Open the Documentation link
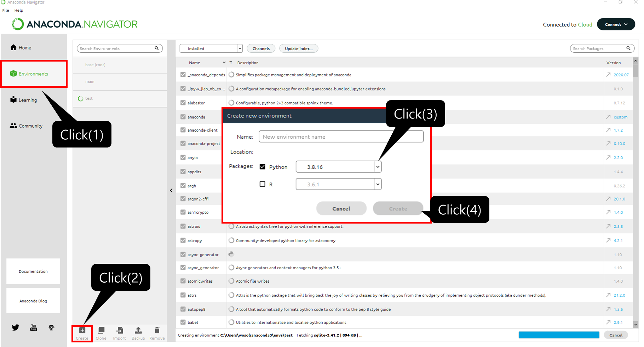 [x=33, y=271]
